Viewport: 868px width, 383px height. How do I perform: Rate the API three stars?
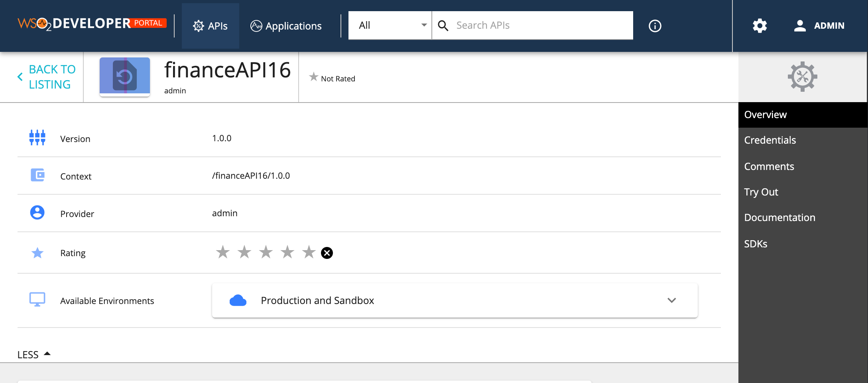[x=266, y=252]
